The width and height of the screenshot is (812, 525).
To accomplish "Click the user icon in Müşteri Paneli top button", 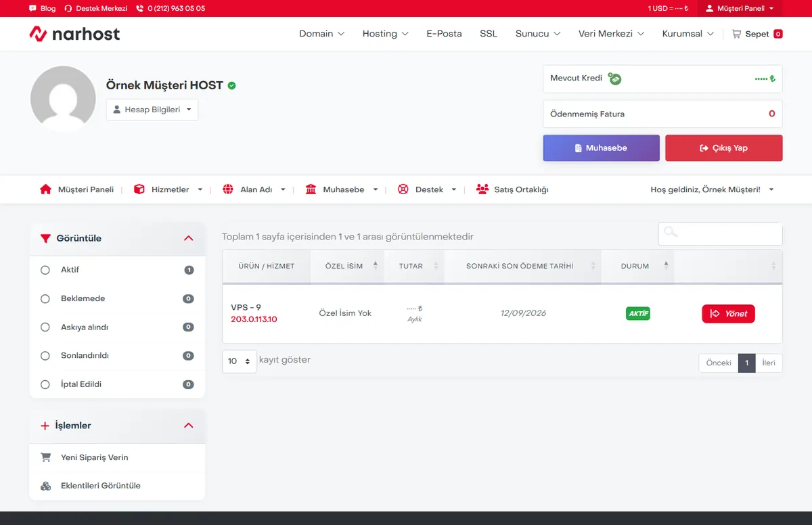I will 710,9.
